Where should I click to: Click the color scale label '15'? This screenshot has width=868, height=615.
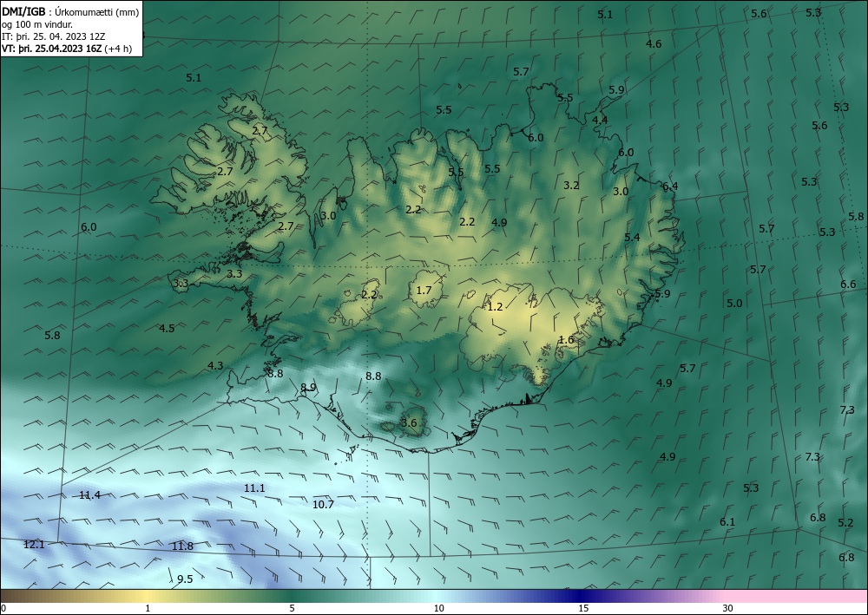(583, 609)
